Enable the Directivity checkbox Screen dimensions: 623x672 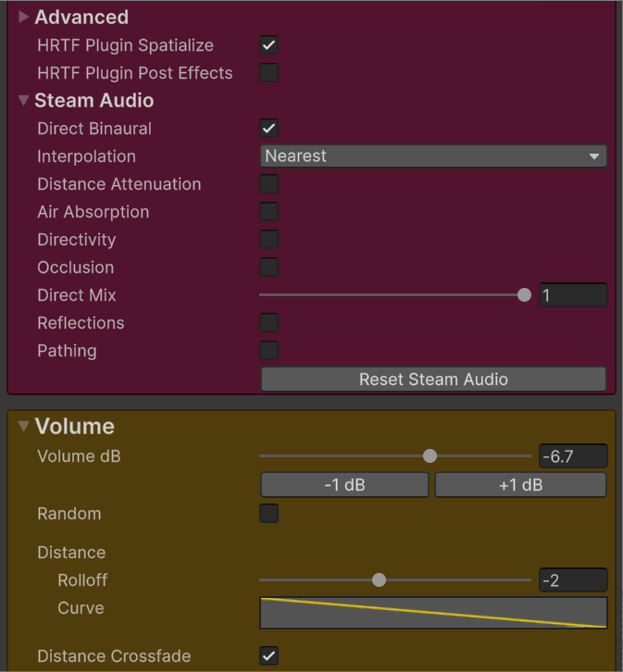[269, 240]
